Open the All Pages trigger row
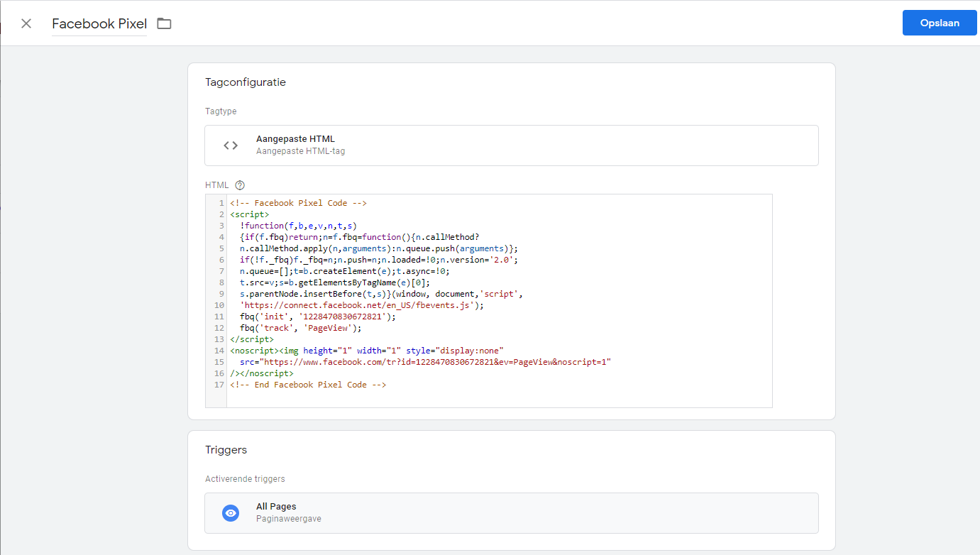The width and height of the screenshot is (980, 555). coord(511,513)
